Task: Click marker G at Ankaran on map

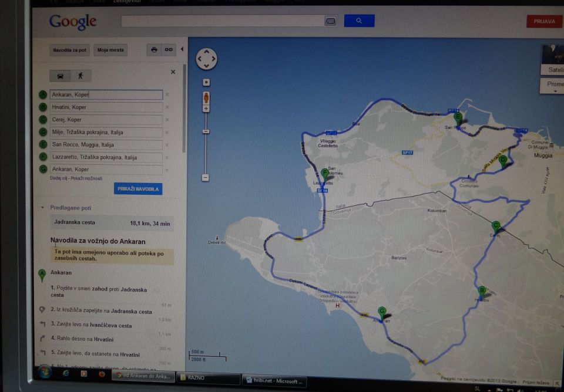Action: coord(382,313)
